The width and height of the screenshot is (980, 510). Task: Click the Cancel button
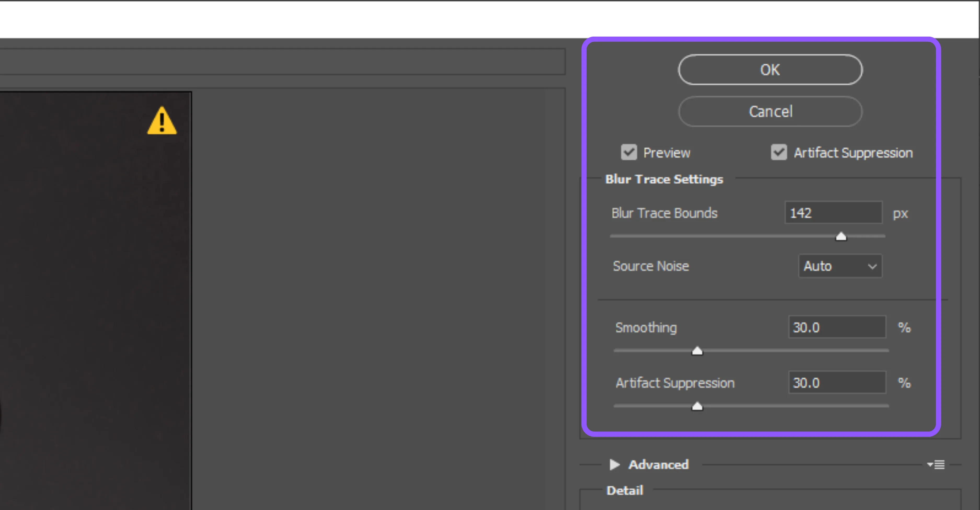770,111
